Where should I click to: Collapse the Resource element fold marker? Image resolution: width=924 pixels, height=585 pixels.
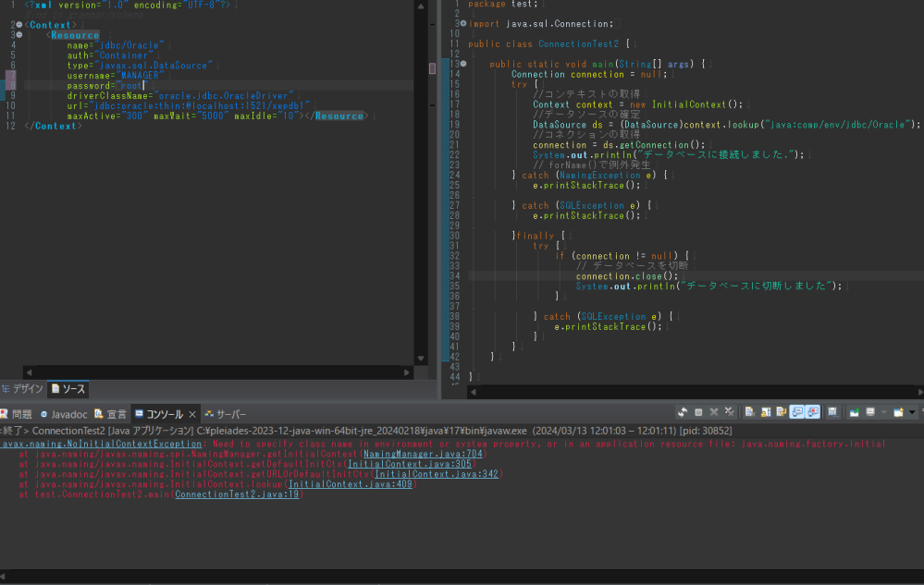[x=18, y=35]
